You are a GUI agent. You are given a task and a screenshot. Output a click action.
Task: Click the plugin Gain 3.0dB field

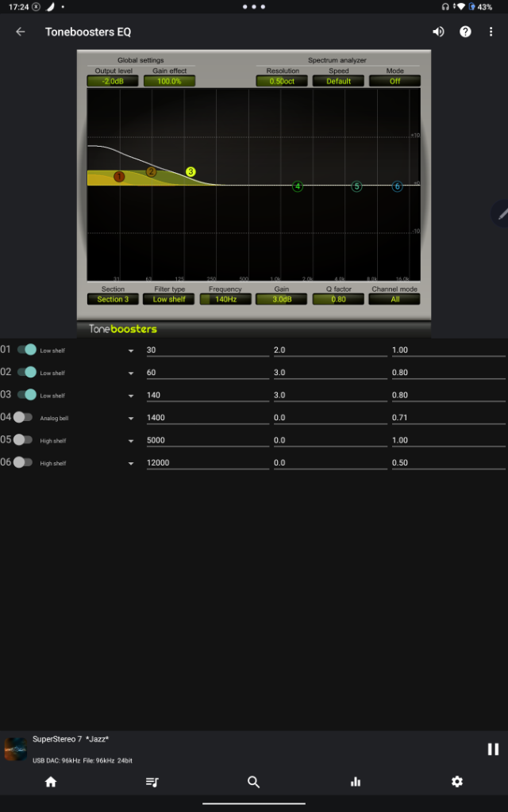[282, 299]
